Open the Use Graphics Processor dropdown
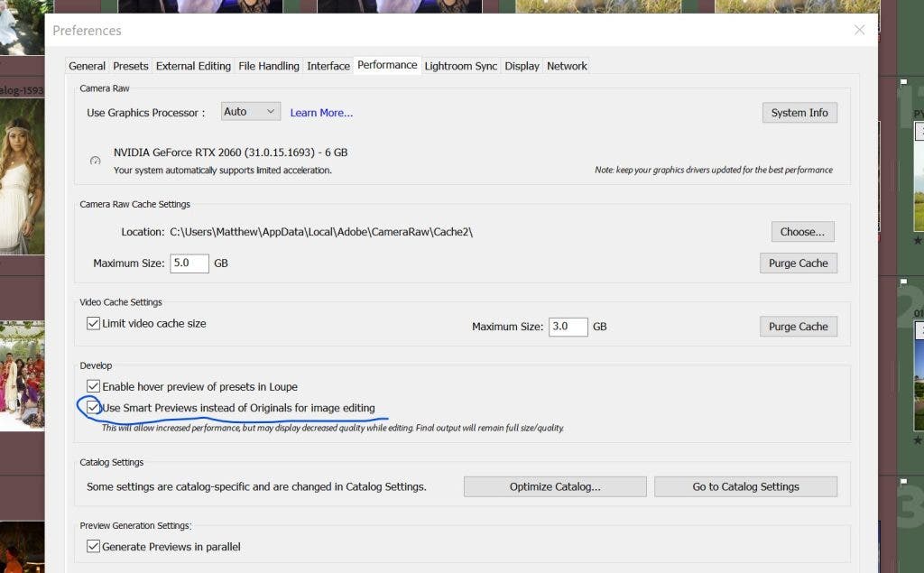Image resolution: width=924 pixels, height=573 pixels. coord(250,112)
